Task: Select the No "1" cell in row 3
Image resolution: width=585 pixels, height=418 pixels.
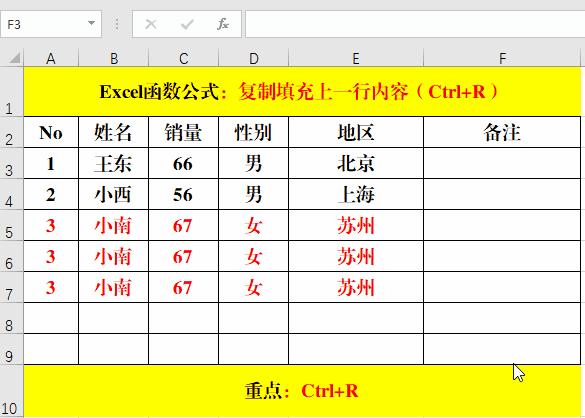Action: pos(51,163)
